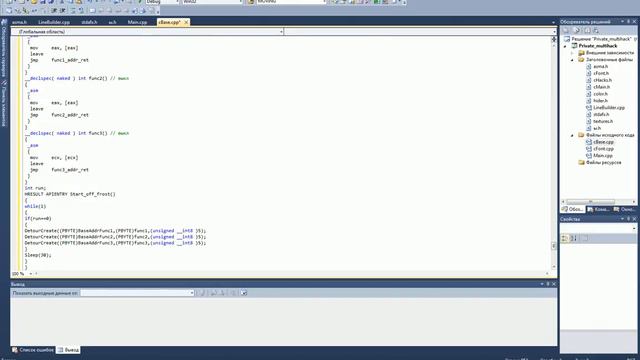Viewport: 640px width, 360px height.
Task: Open cHacks.h in Solution Explorer
Action: click(602, 80)
